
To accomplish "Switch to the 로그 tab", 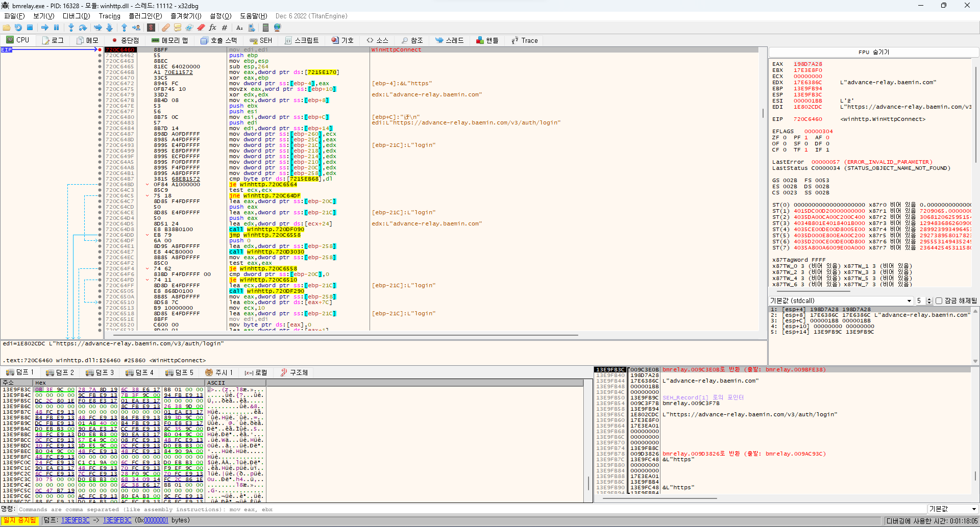I will pos(53,40).
